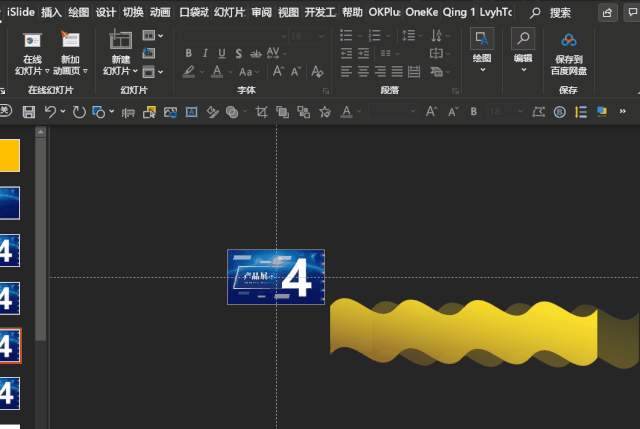This screenshot has height=429, width=640.
Task: Click the Increase Indent icon
Action: [x=363, y=53]
